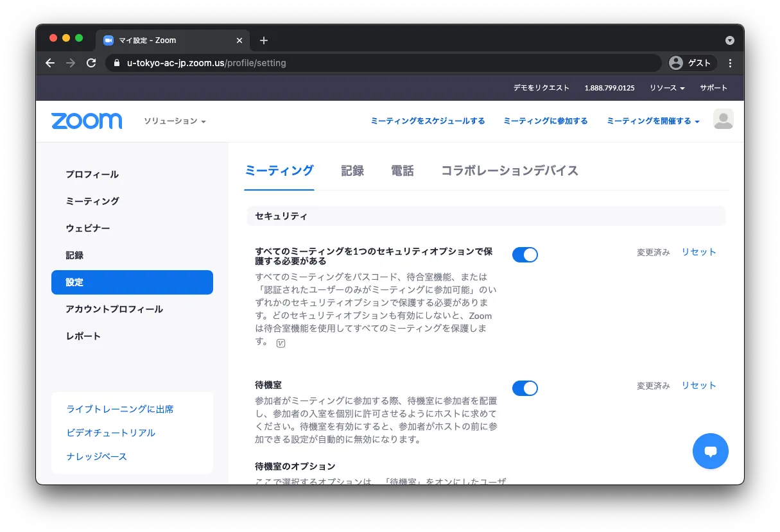Turn off the 待機室 toggle

[x=524, y=388]
